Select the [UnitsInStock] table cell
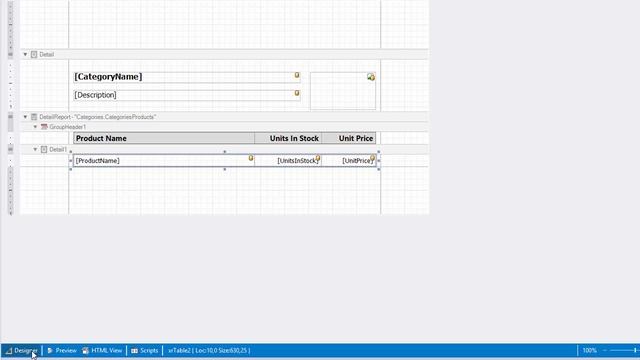The image size is (640, 360). (288, 161)
